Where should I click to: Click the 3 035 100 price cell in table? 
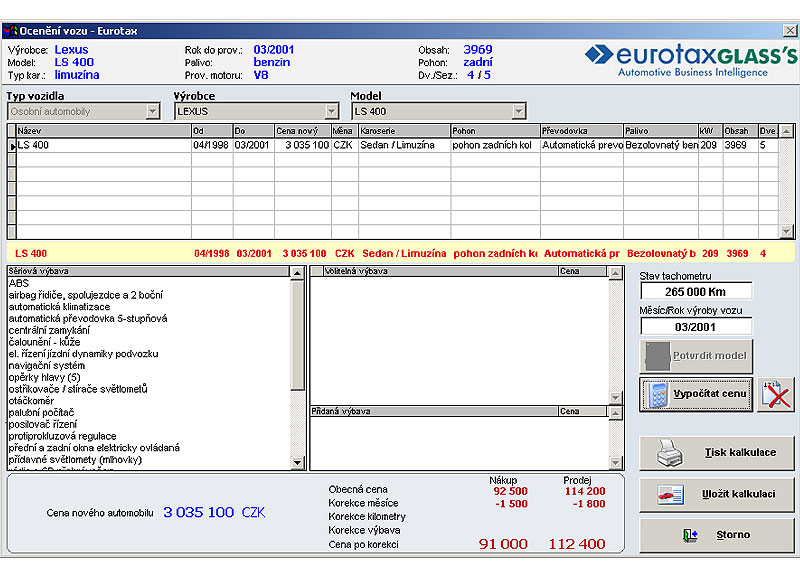[x=303, y=145]
